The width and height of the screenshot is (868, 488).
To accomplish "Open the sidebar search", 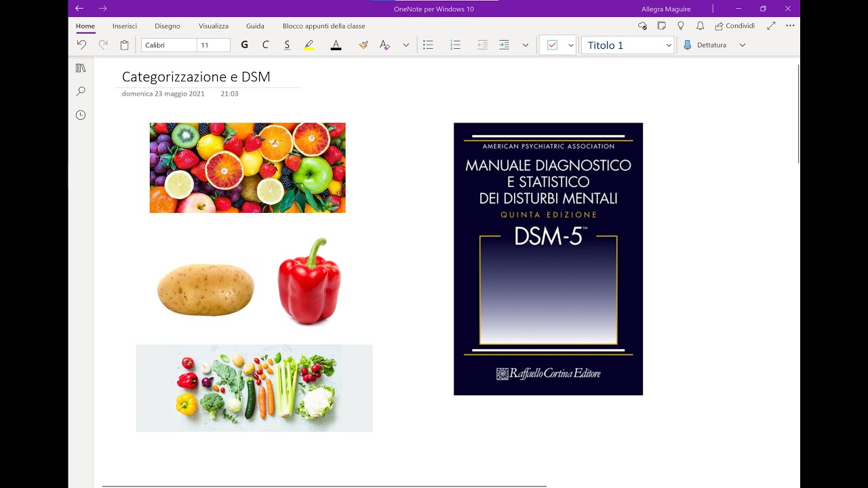I will coord(81,91).
